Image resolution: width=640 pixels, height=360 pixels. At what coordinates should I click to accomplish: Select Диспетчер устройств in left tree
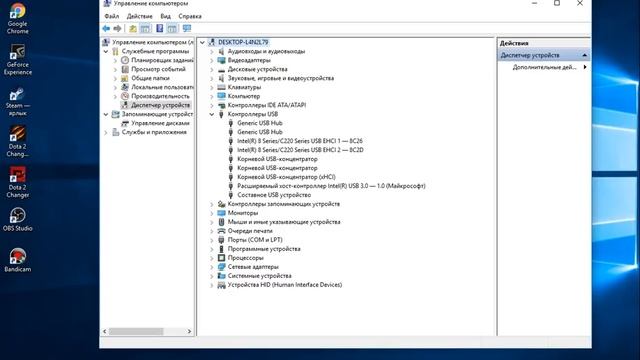160,105
